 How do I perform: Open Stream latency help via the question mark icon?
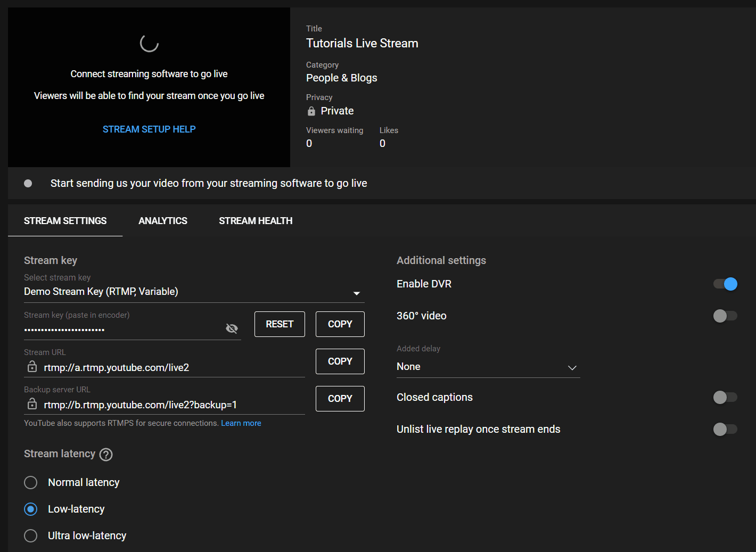coord(105,455)
